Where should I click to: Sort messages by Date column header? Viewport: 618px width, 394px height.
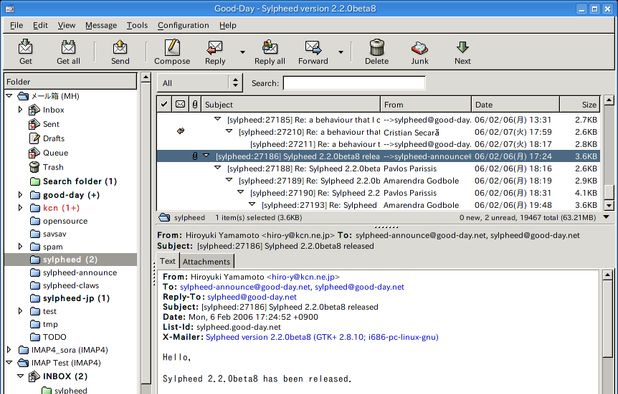pyautogui.click(x=516, y=104)
